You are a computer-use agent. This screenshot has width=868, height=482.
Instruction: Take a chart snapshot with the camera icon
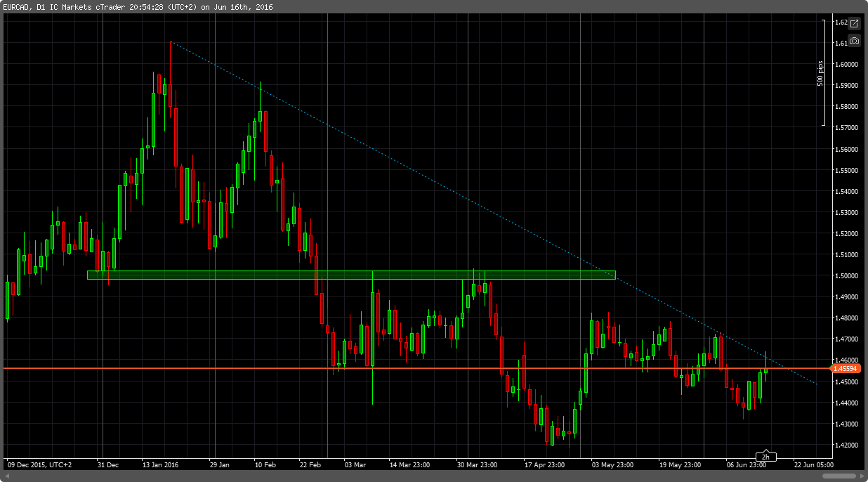[x=854, y=41]
